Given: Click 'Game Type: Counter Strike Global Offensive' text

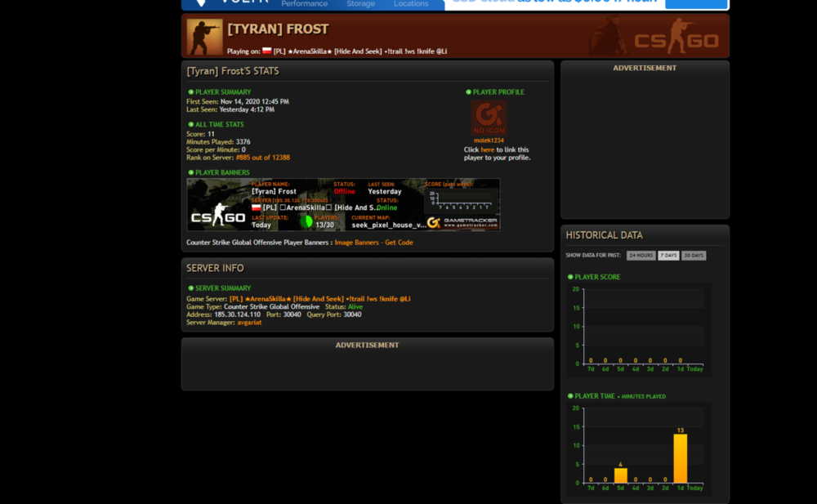Looking at the screenshot, I should click(x=252, y=306).
